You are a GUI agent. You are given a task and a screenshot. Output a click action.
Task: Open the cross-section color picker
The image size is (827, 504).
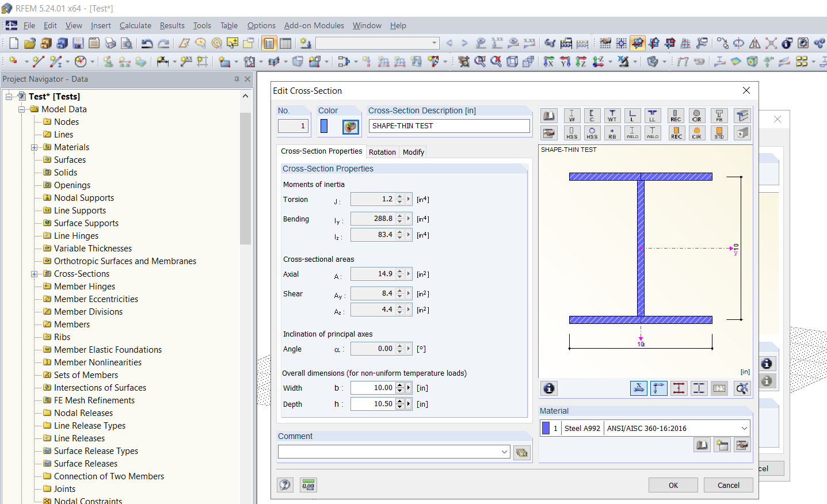350,128
